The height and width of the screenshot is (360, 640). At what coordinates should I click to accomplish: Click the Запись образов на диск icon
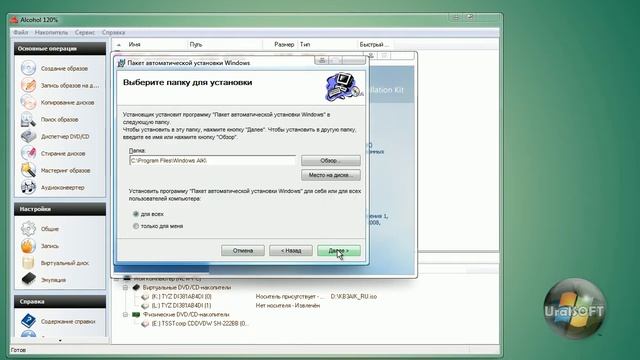click(x=28, y=85)
